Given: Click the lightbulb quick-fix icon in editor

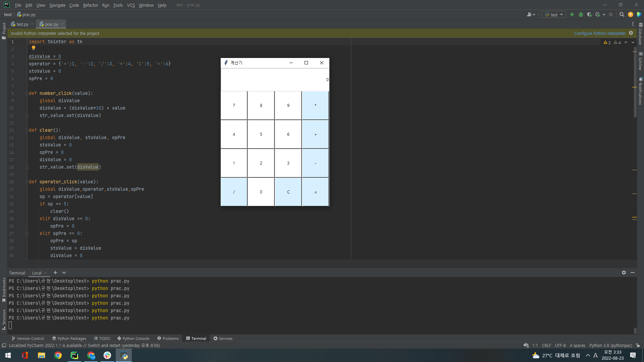Looking at the screenshot, I should coord(34,48).
